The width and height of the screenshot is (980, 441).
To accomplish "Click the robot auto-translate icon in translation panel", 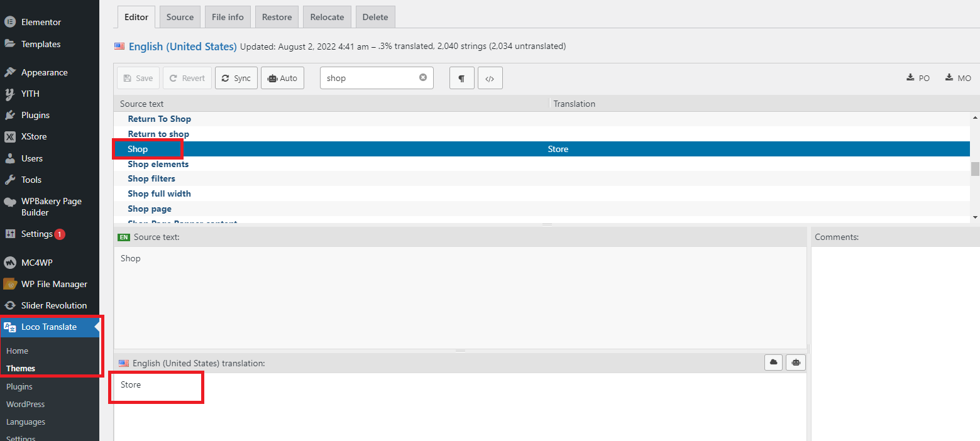I will pos(796,362).
